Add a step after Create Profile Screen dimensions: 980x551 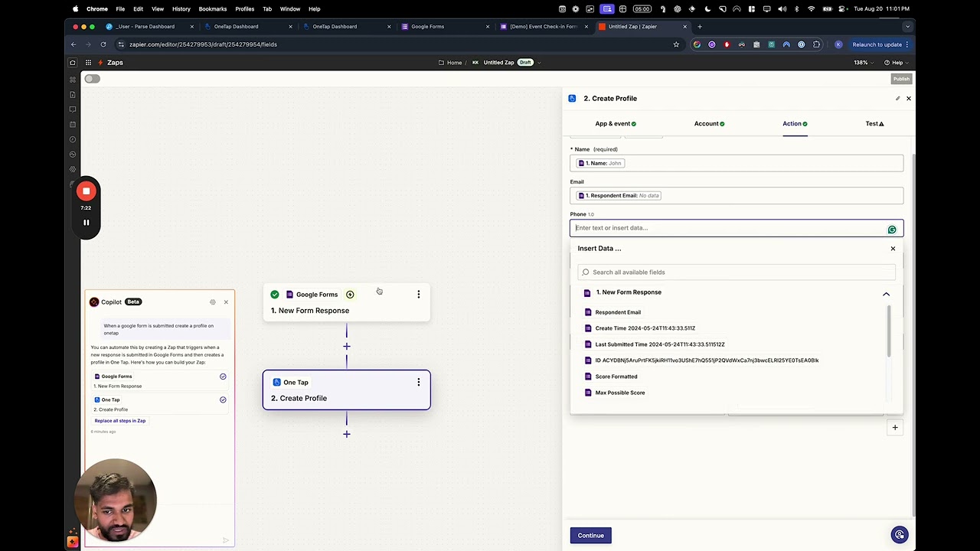coord(347,434)
